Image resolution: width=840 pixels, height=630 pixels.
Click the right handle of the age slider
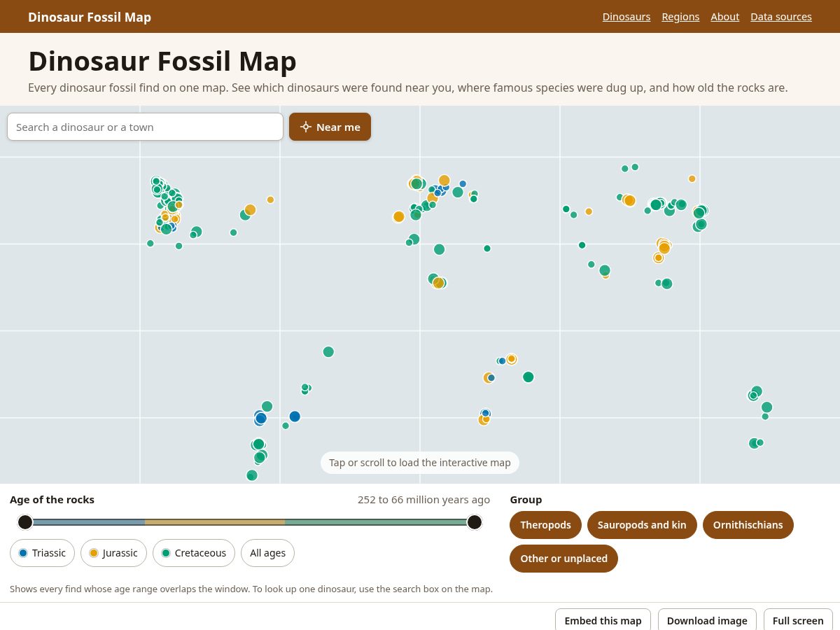point(475,522)
